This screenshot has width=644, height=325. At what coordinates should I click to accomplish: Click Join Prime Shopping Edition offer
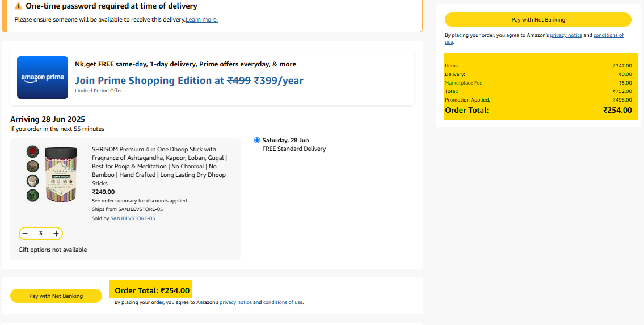[x=189, y=81]
